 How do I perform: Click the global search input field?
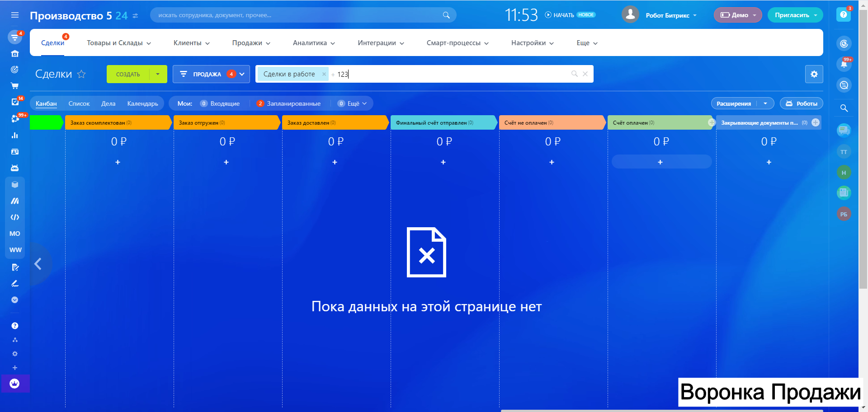coord(303,15)
